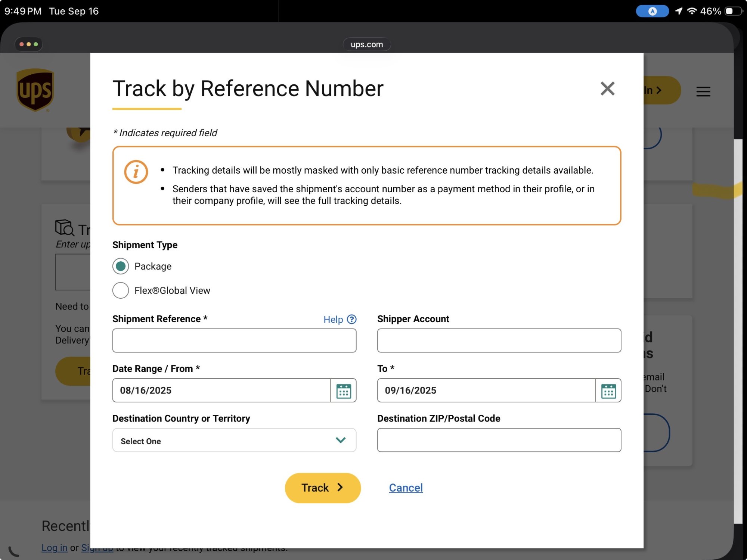Open the hamburger menu icon
Viewport: 747px width, 560px height.
(x=703, y=91)
